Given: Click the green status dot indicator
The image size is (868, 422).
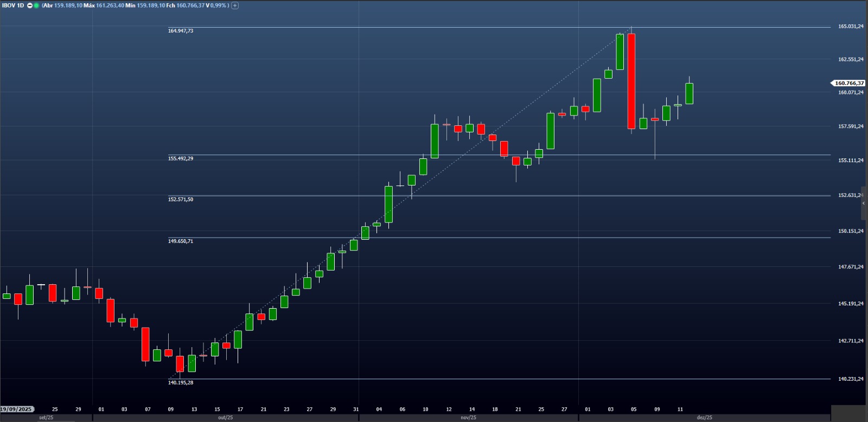Looking at the screenshot, I should [36, 5].
